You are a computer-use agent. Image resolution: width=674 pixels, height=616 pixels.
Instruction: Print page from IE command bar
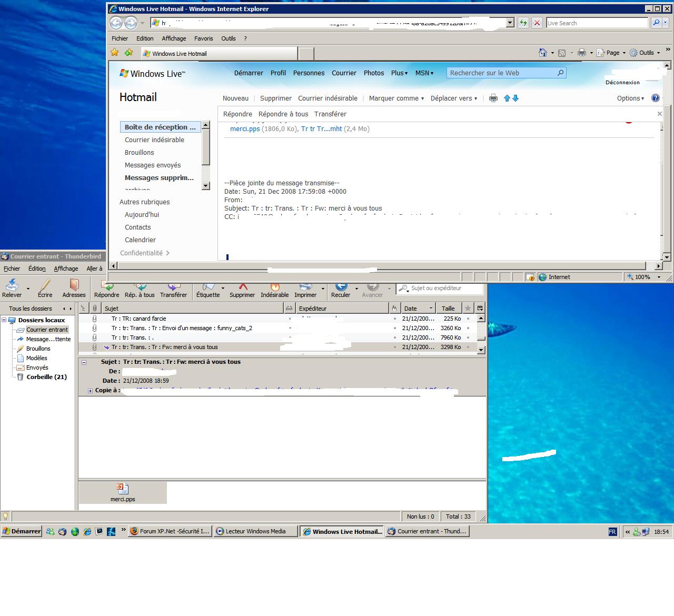click(581, 53)
